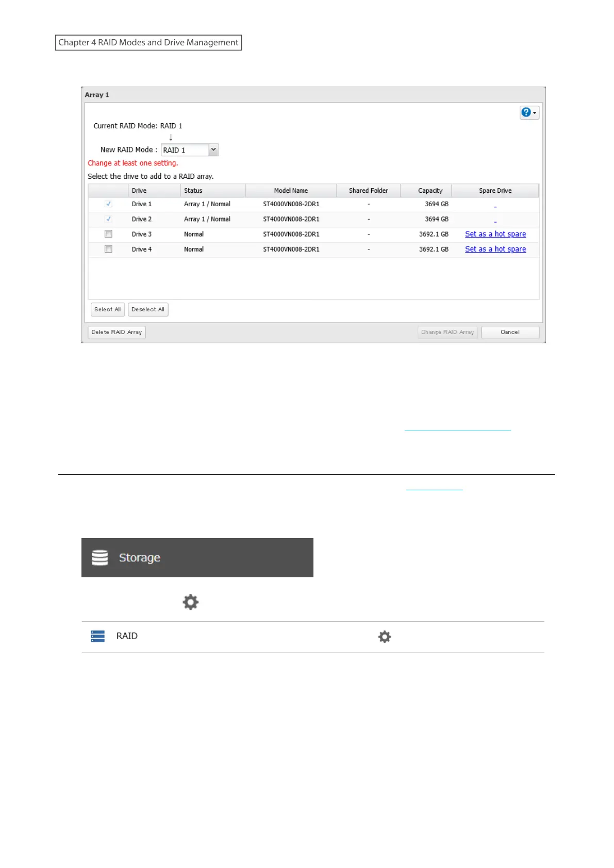Select the RAID row label
The width and height of the screenshot is (614, 868).
click(127, 636)
